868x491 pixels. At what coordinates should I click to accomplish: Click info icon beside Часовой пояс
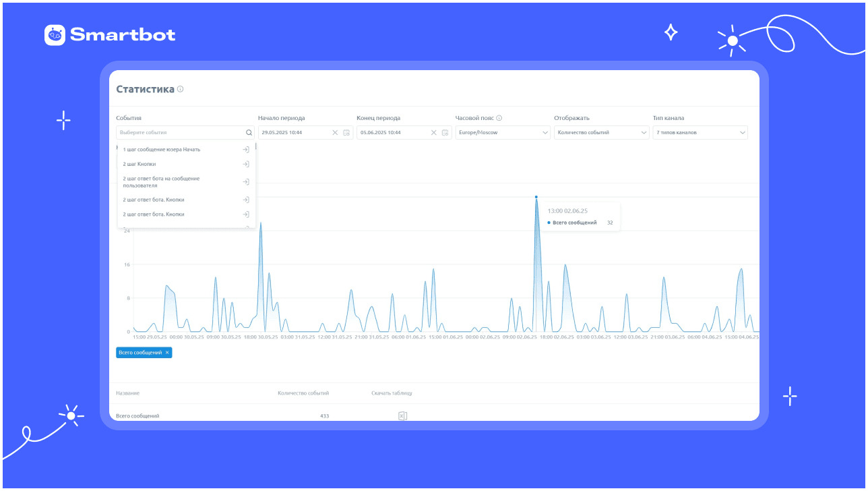499,118
